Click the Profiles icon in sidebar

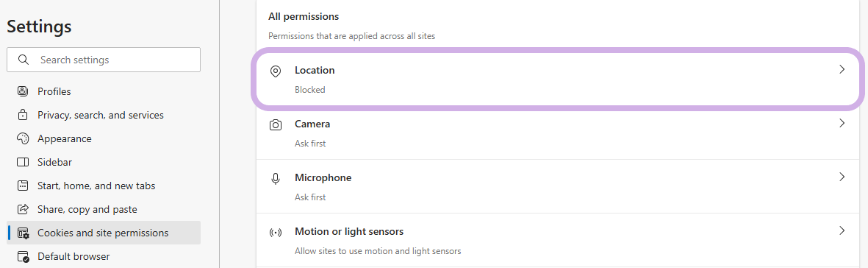tap(23, 91)
